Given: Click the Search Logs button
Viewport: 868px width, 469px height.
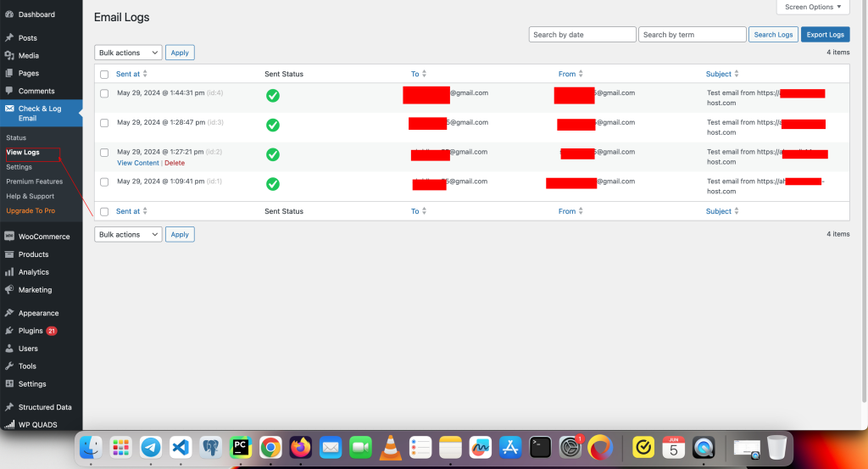Looking at the screenshot, I should 773,34.
